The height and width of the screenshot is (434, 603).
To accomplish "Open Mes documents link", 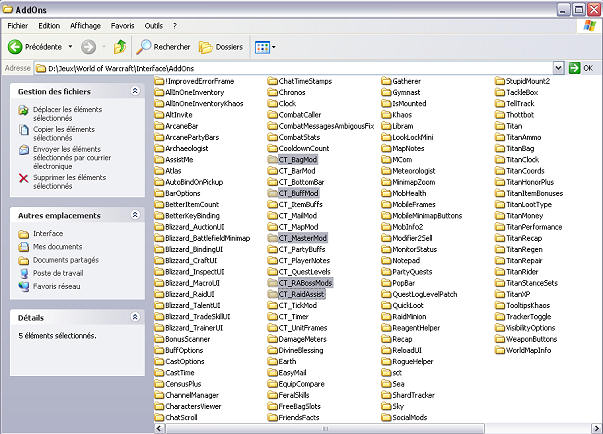I will click(x=58, y=246).
